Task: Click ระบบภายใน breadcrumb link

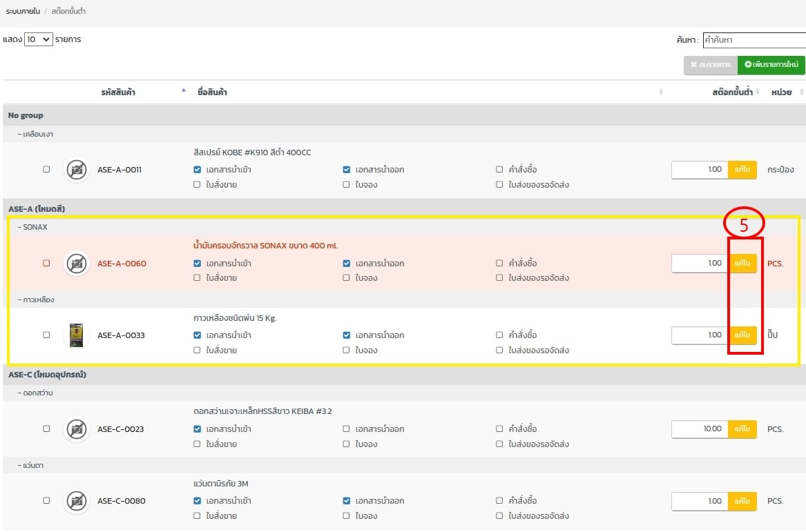Action: [x=23, y=12]
